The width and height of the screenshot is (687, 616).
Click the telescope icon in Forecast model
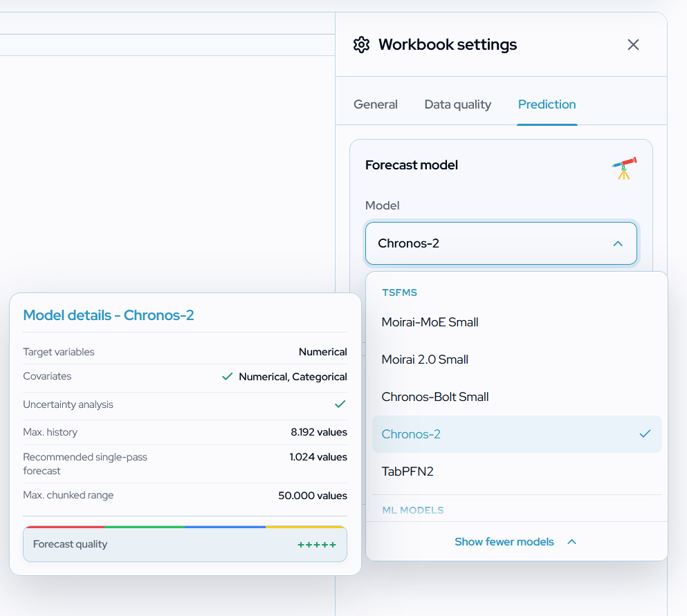tap(624, 169)
